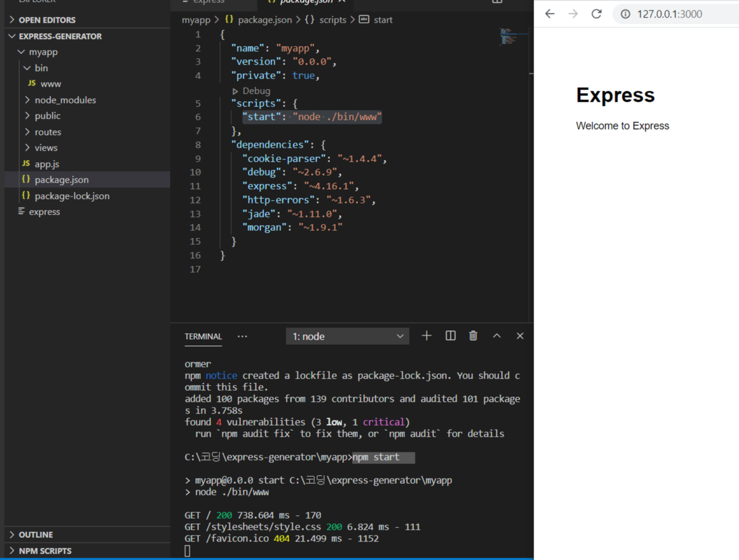
Task: Select the TERMINAL panel tab
Action: (x=203, y=337)
